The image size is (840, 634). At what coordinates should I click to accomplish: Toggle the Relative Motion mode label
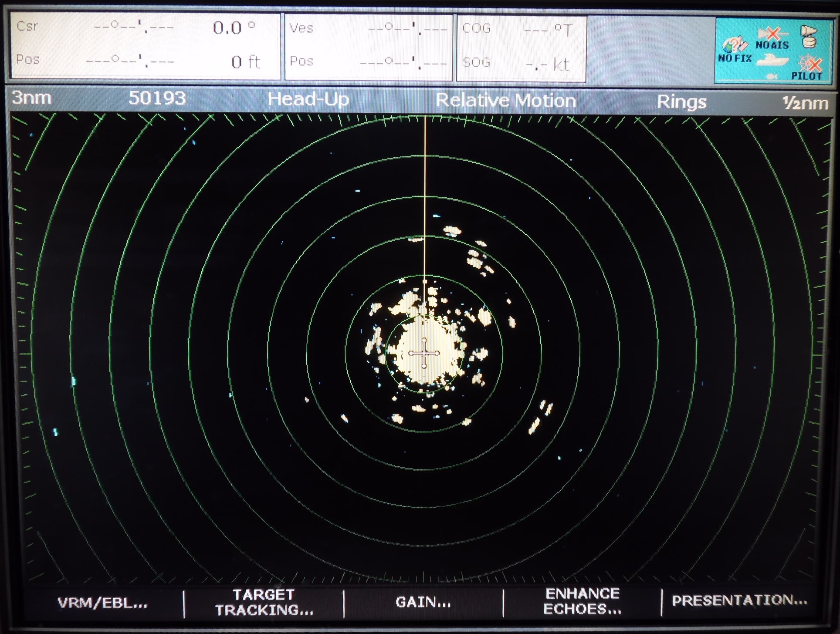click(x=505, y=101)
